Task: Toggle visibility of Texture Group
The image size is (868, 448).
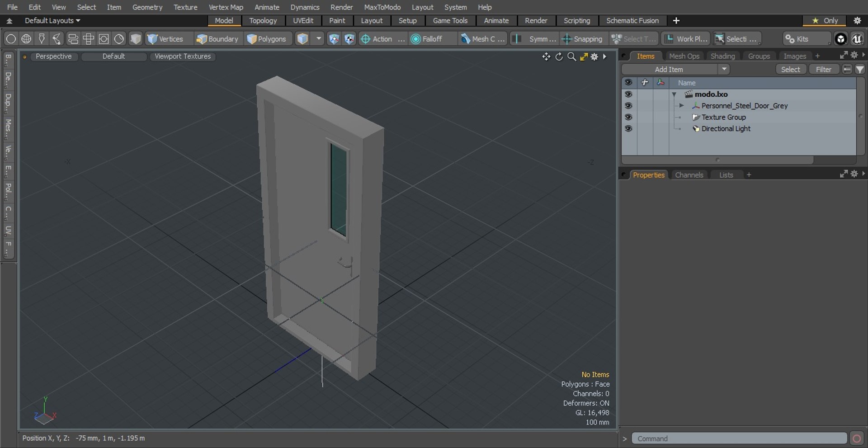Action: click(628, 117)
